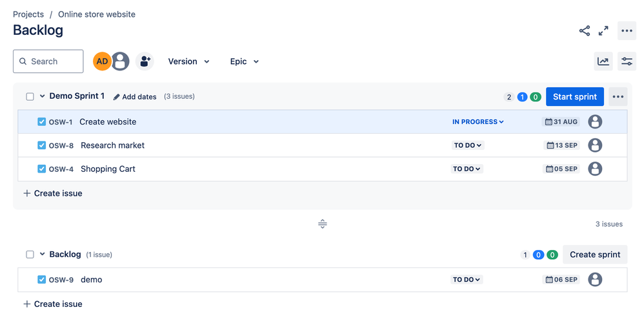Viewport: 644px width, 314px height.
Task: Click the Add dates label
Action: click(139, 97)
